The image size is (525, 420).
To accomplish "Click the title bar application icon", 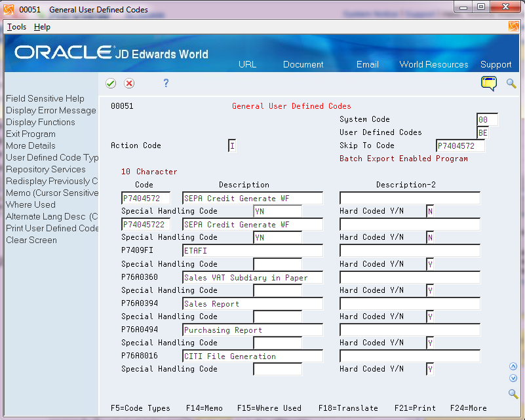I will coord(9,9).
